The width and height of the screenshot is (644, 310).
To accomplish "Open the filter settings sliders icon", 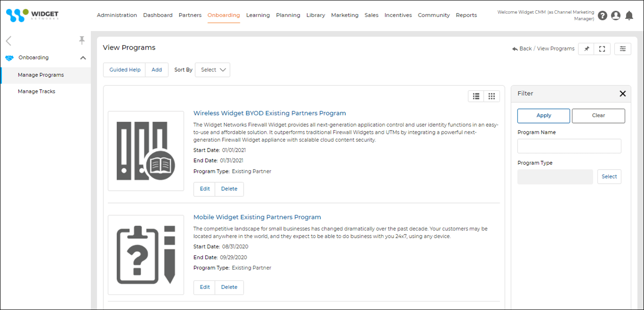I will point(623,49).
